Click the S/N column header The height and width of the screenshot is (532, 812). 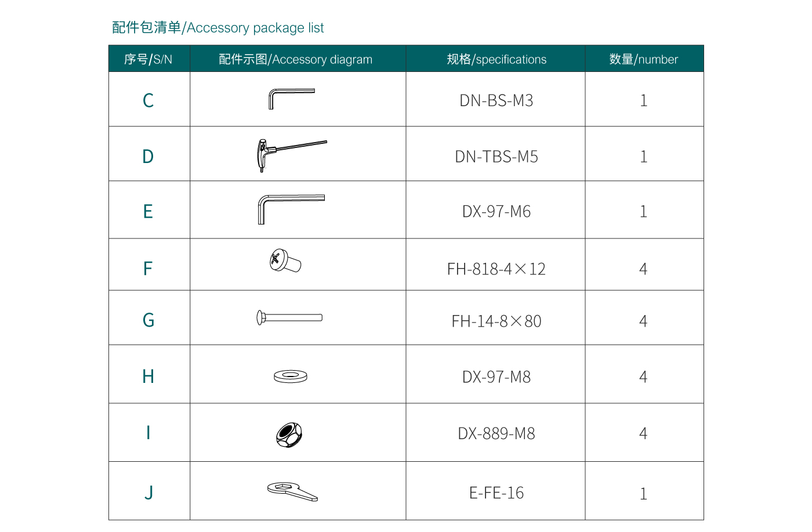click(148, 59)
